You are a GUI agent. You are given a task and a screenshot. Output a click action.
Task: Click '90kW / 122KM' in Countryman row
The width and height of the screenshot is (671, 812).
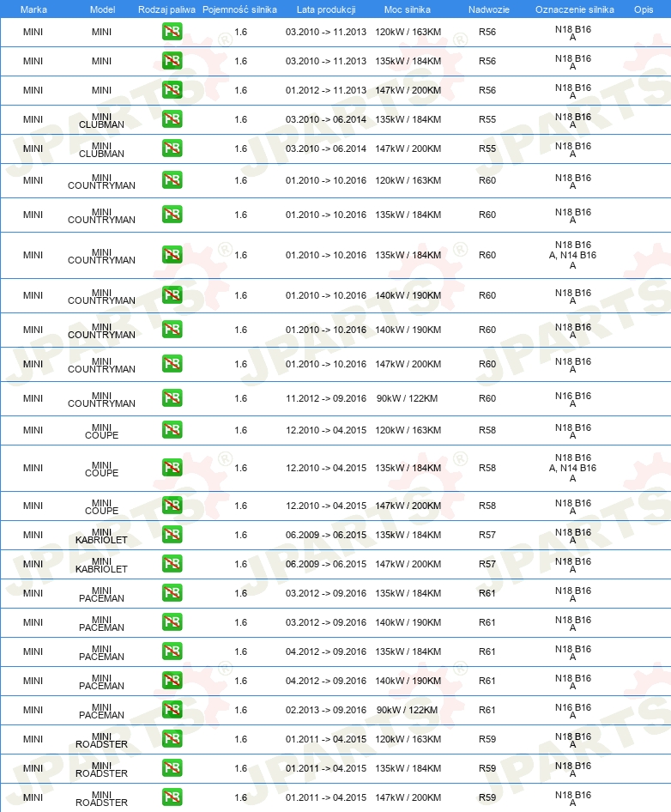[407, 398]
